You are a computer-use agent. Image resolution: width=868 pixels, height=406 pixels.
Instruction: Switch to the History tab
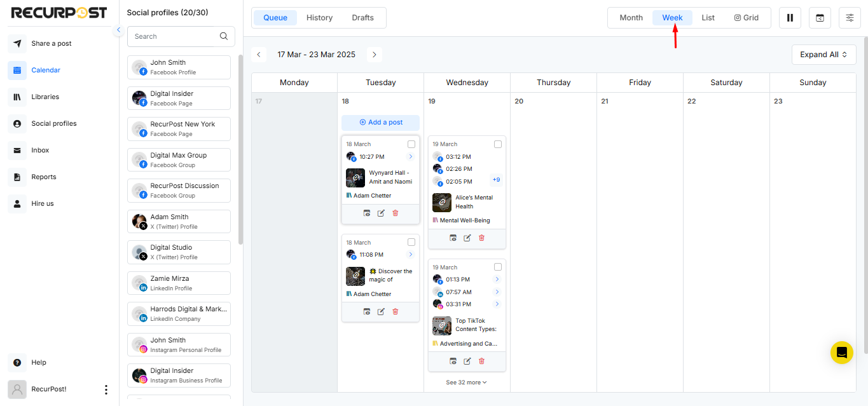[319, 18]
